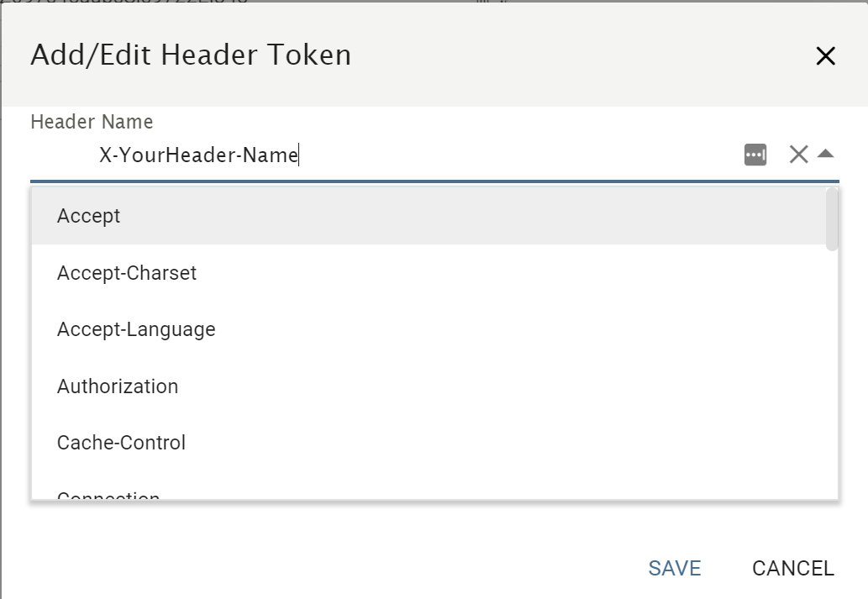Click the dropdown list scrollbar thumb
Viewport: 868px width, 599px height.
[x=831, y=218]
